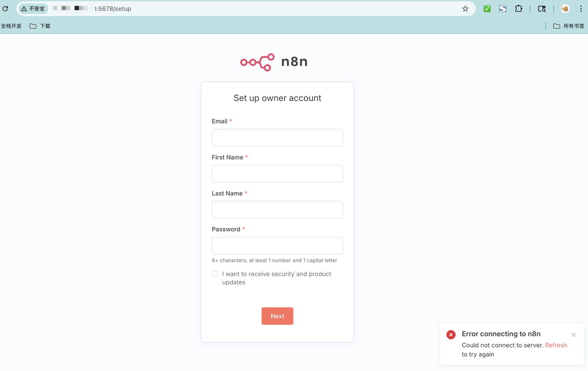
Task: Open the side panel search icon
Action: tap(541, 8)
